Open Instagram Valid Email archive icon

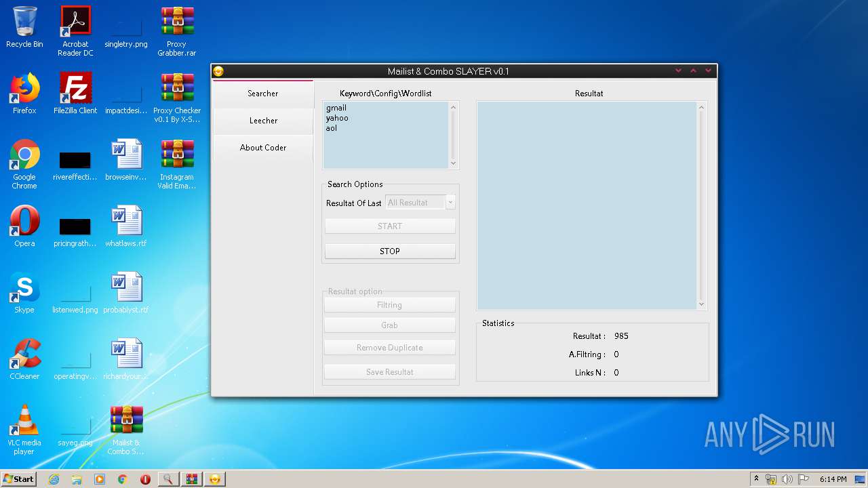[177, 164]
